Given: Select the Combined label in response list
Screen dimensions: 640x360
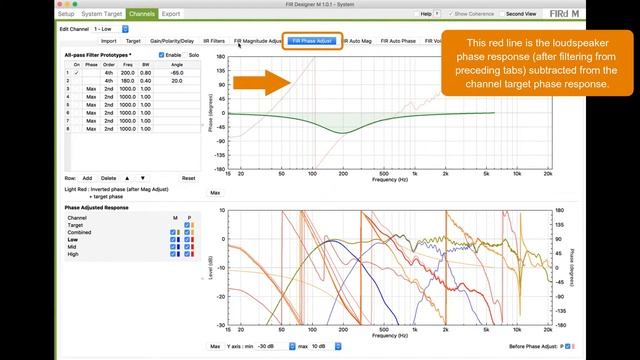Looking at the screenshot, I should coord(79,233).
